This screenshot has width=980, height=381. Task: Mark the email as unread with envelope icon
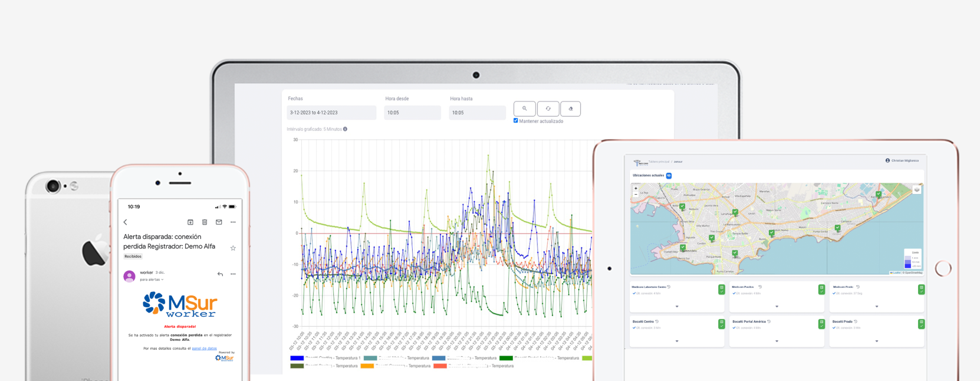tap(219, 222)
